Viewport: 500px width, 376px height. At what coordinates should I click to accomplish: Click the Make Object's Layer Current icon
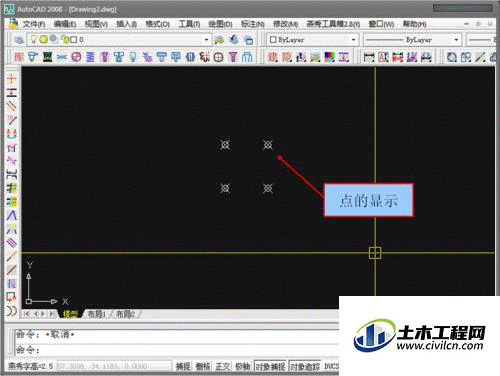[x=219, y=40]
